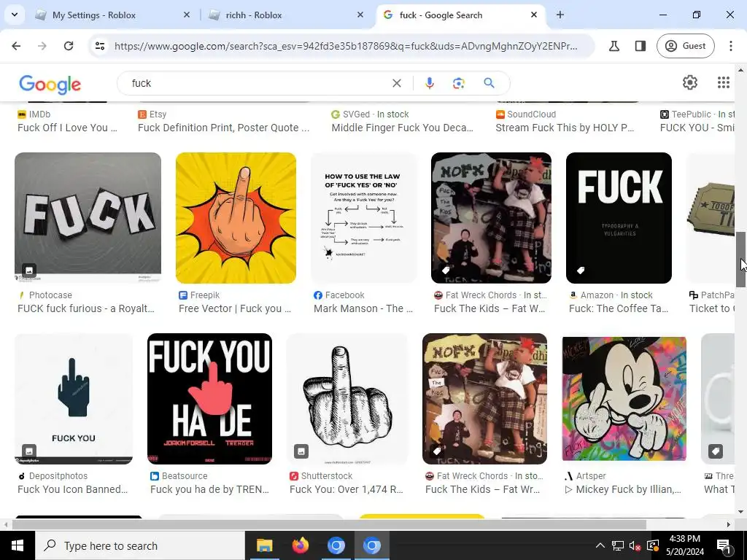Click the TeePublic result link

pos(697,128)
